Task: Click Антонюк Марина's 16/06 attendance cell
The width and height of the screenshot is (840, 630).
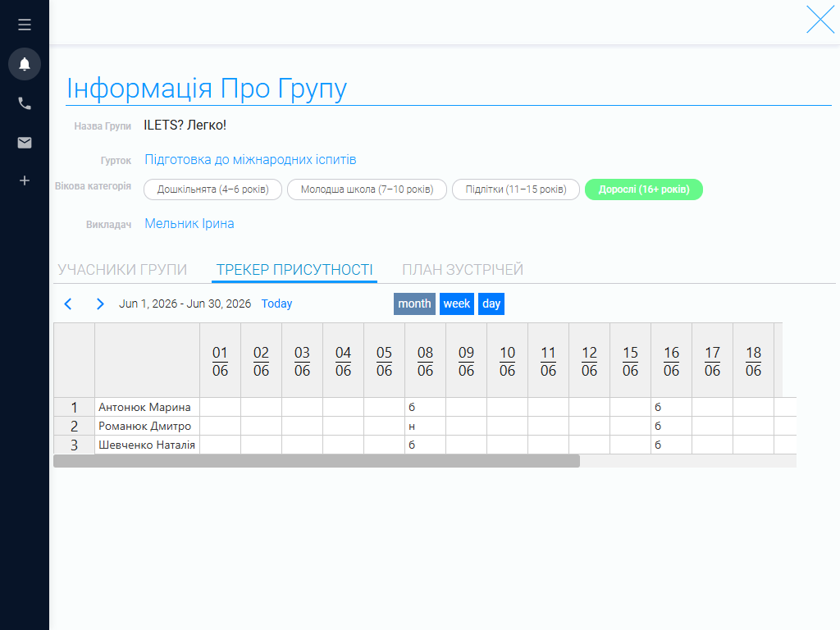Action: (x=671, y=407)
